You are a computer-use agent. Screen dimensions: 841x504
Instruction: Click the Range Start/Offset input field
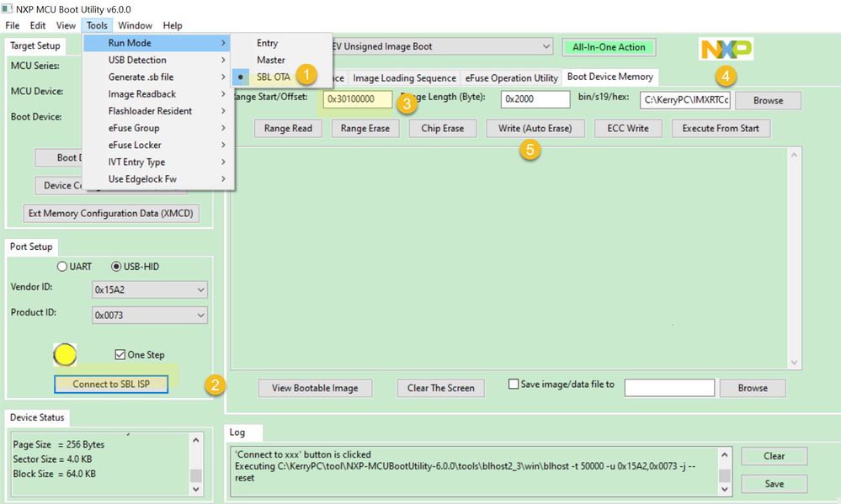click(358, 98)
